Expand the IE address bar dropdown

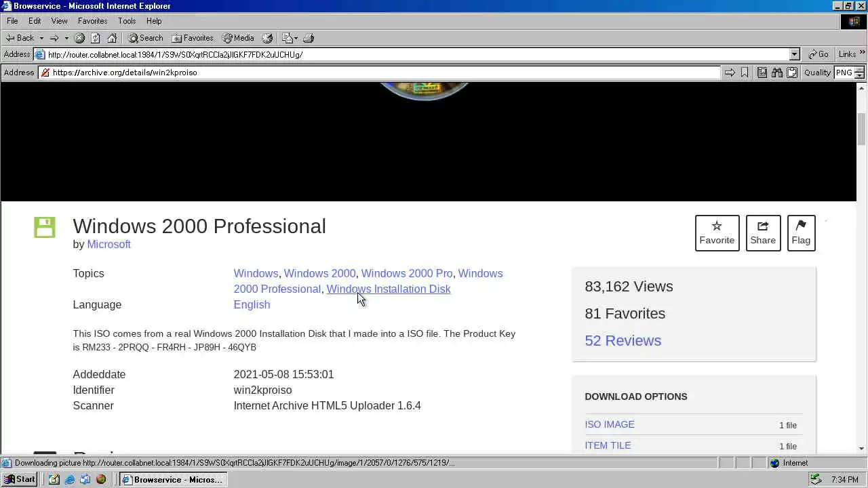pyautogui.click(x=795, y=54)
